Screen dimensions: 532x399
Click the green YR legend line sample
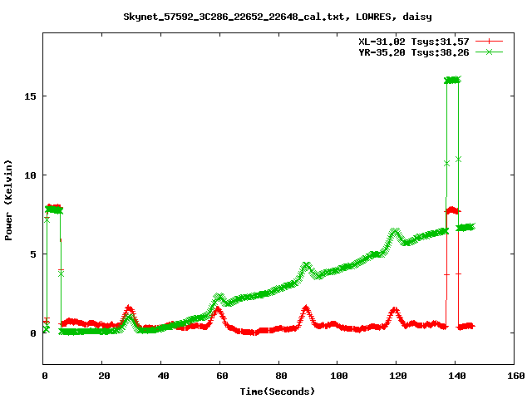(489, 52)
